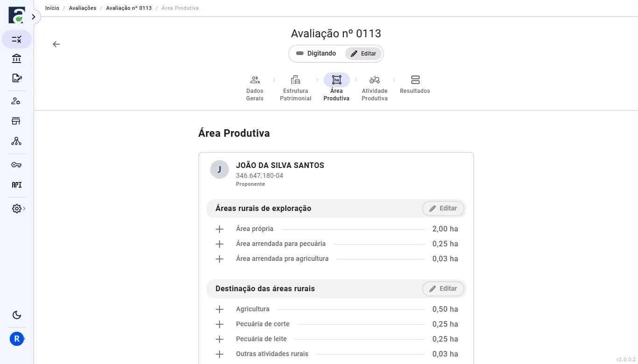Image resolution: width=638 pixels, height=364 pixels.
Task: Click the storefront icon in the sidebar
Action: (16, 120)
